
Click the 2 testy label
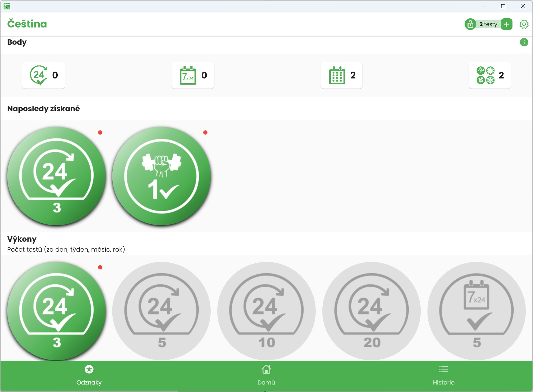coord(488,24)
